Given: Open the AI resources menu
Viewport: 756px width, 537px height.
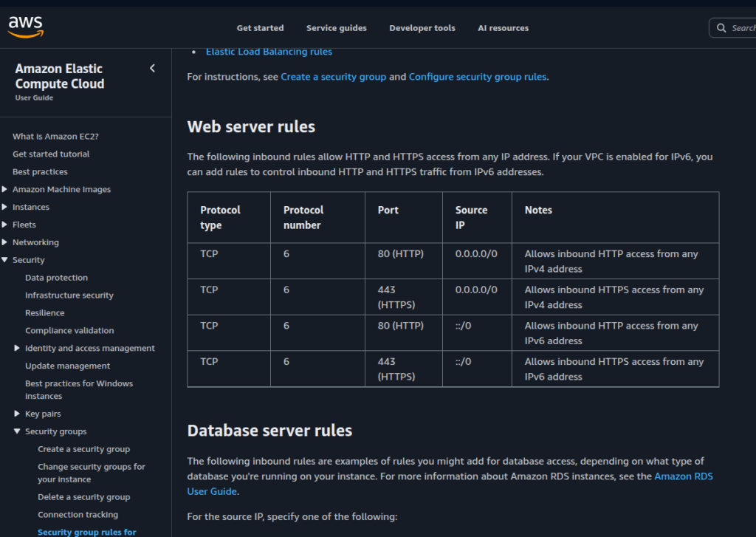Looking at the screenshot, I should click(503, 27).
